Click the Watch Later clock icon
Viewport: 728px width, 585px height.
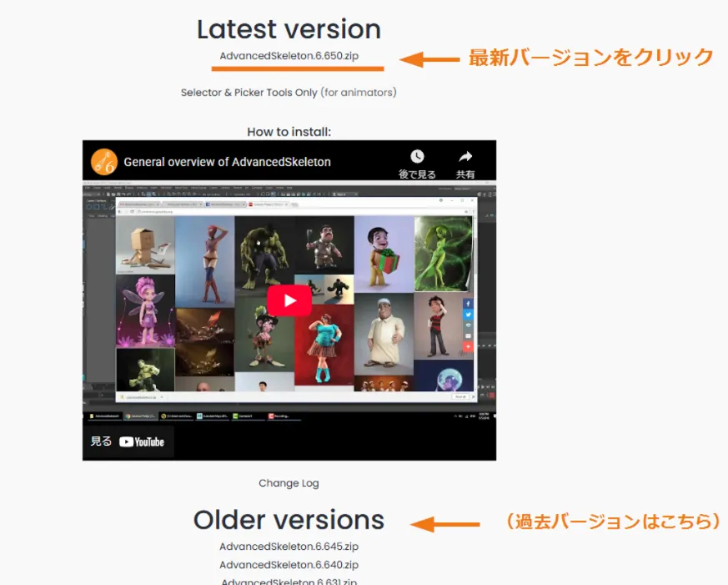click(x=417, y=158)
